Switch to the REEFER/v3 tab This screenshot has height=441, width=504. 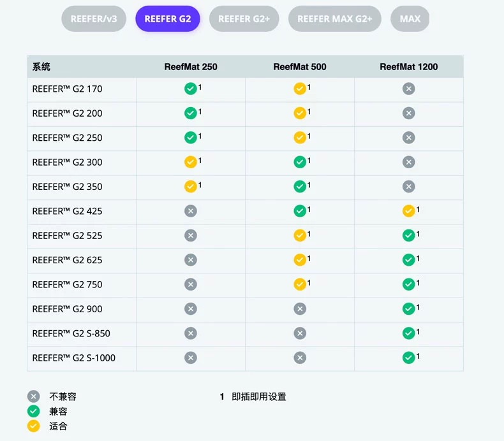coord(94,18)
